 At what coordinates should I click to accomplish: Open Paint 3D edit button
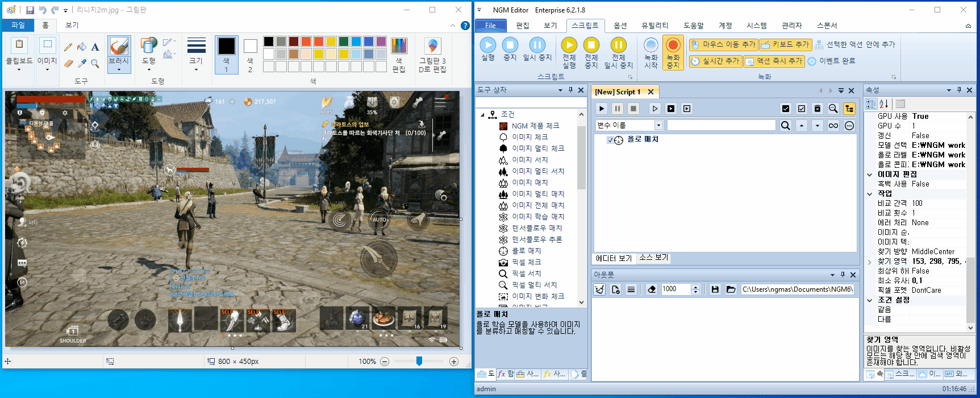(x=432, y=55)
